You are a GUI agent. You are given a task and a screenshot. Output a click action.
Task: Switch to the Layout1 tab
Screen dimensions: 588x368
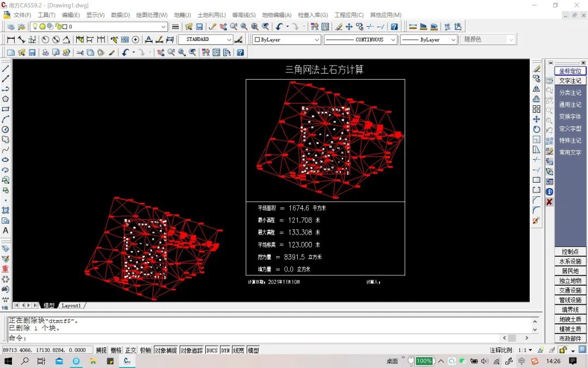71,306
